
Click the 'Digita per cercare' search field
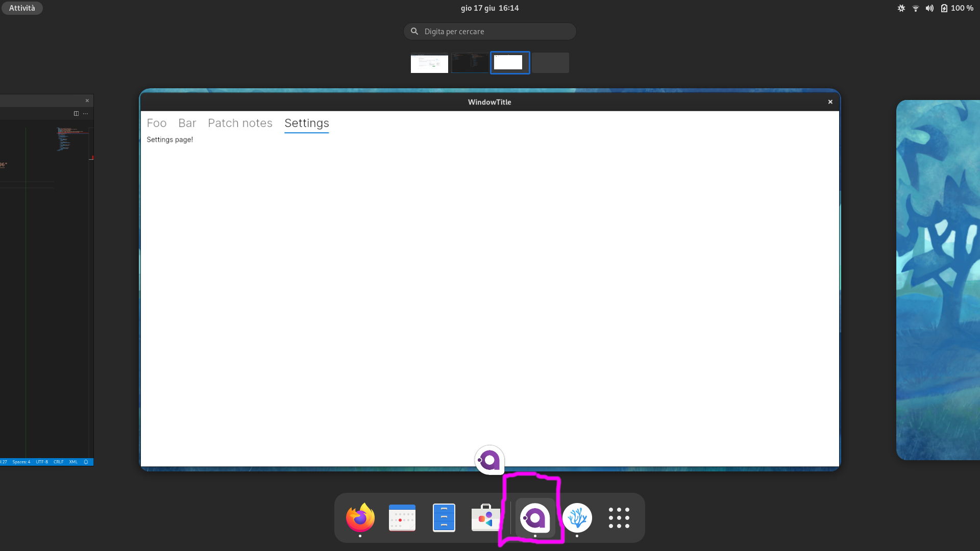(489, 31)
